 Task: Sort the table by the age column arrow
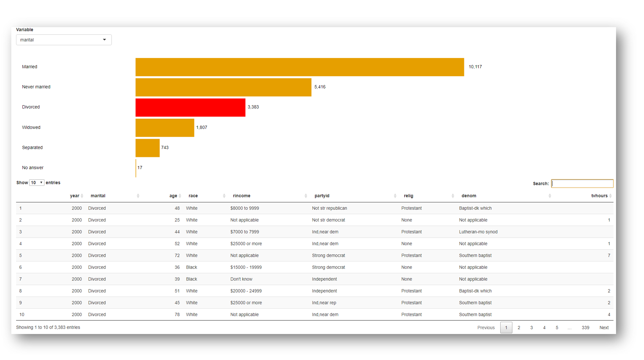pos(179,195)
